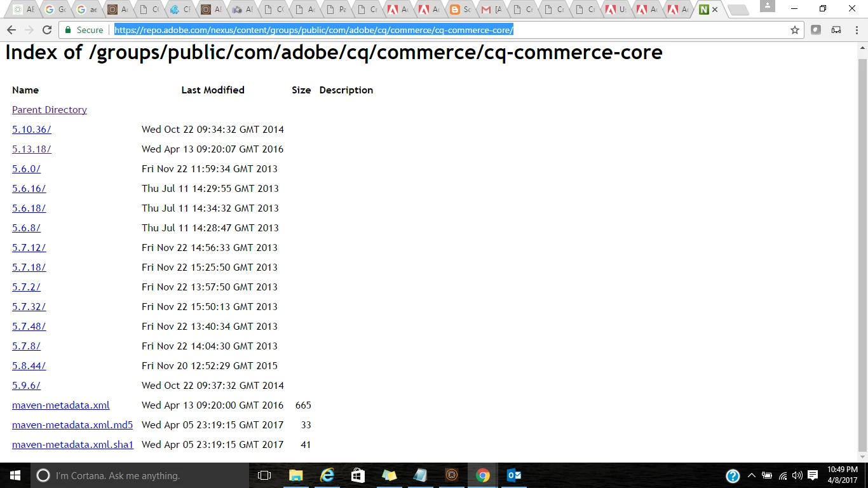Open Internet Explorer from the taskbar
The height and width of the screenshot is (488, 868).
[327, 475]
